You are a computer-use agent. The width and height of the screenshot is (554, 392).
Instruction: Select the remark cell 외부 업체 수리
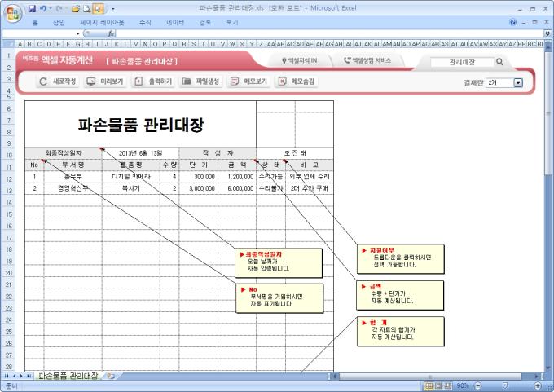pyautogui.click(x=310, y=177)
